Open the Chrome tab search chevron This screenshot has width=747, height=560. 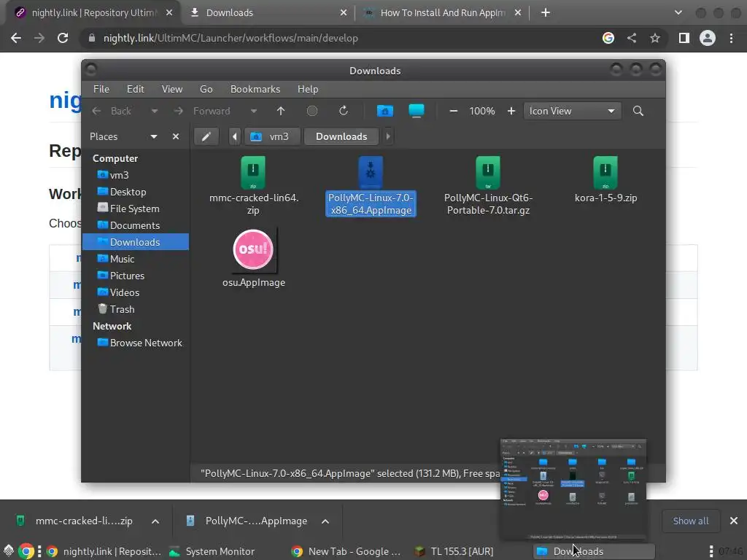click(x=678, y=13)
